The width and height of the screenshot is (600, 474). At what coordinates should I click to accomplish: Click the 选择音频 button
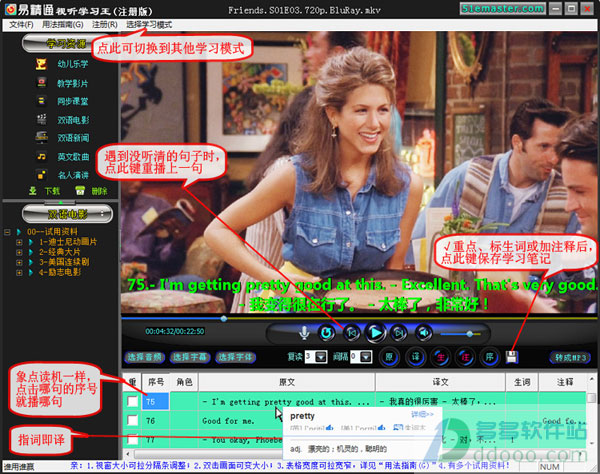[x=144, y=357]
